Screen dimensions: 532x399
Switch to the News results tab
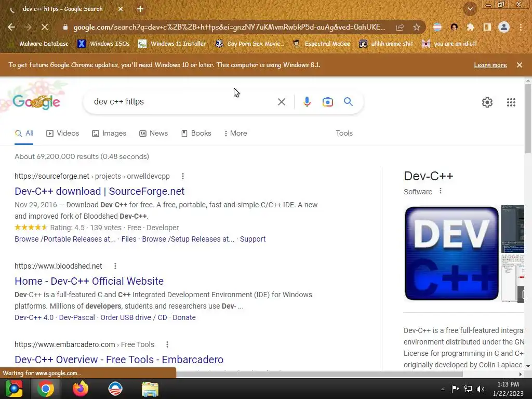point(154,134)
